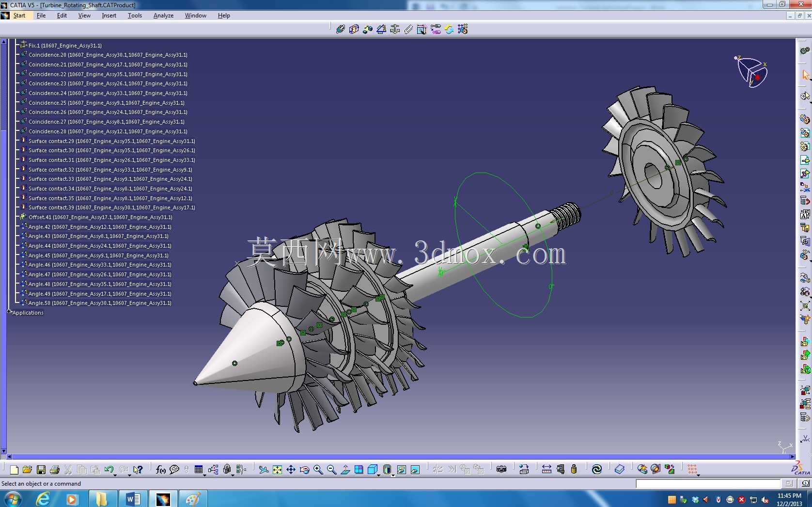The image size is (812, 507).
Task: Click the Normal View icon
Action: click(345, 469)
